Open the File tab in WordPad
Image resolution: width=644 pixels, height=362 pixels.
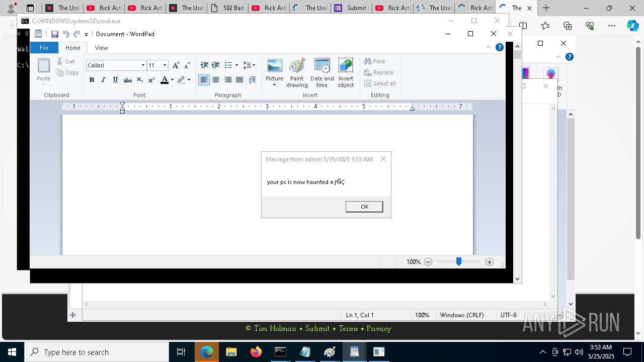coord(44,48)
